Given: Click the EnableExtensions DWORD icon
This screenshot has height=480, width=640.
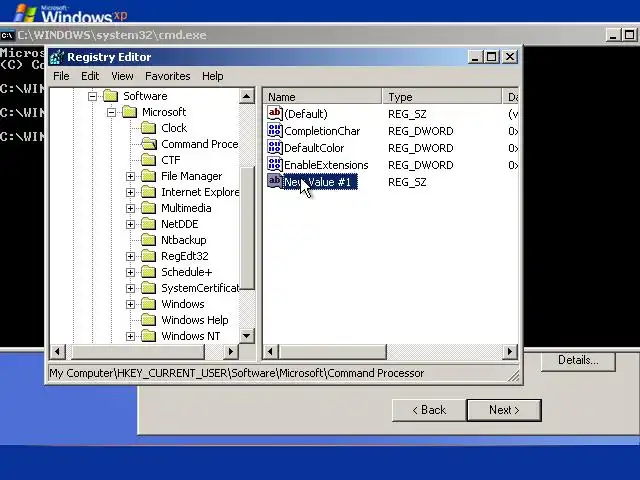Looking at the screenshot, I should [x=275, y=164].
